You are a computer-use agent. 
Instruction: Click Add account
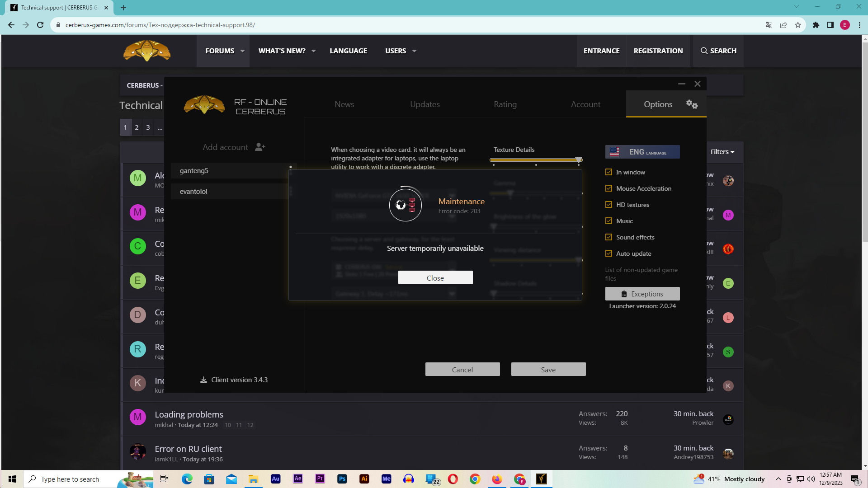click(x=234, y=147)
